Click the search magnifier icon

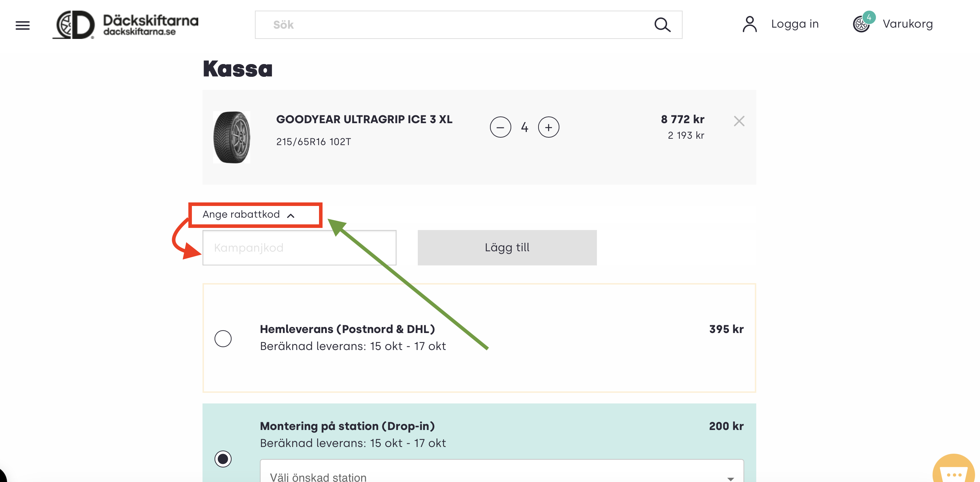coord(662,25)
